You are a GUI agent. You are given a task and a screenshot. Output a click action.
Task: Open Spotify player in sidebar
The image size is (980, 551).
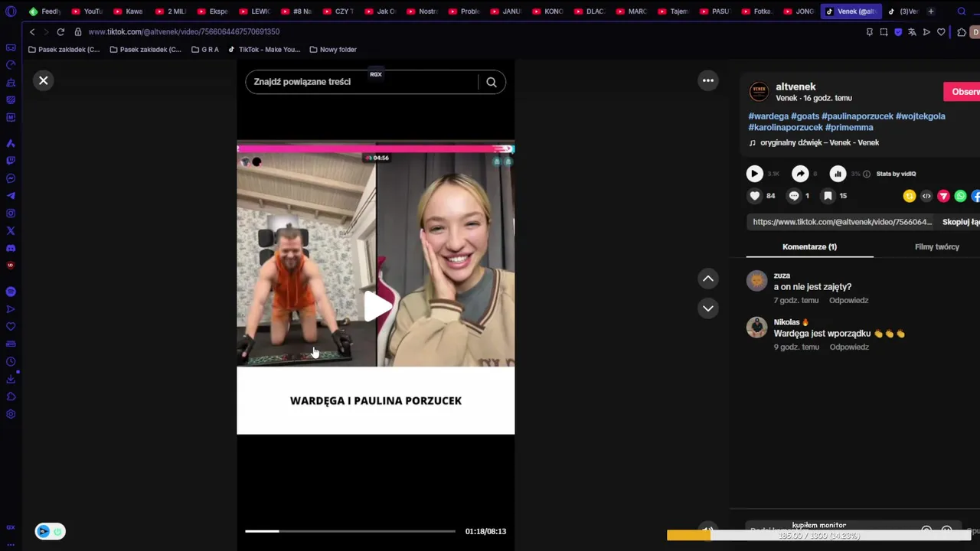[x=11, y=292]
